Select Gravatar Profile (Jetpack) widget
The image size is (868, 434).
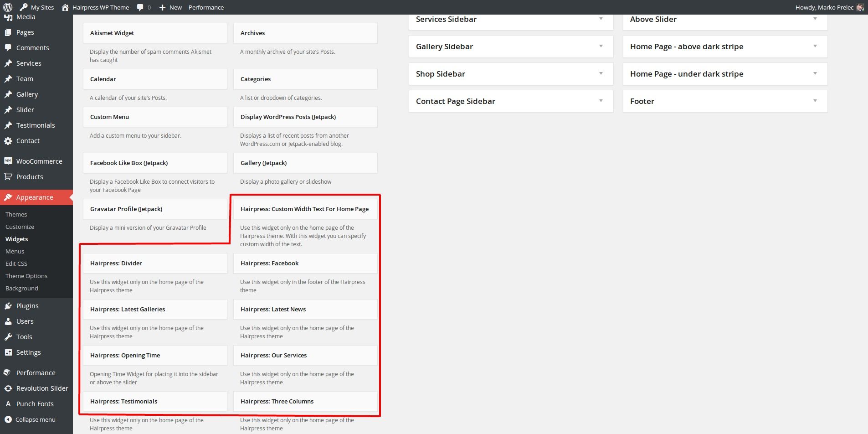click(x=155, y=209)
